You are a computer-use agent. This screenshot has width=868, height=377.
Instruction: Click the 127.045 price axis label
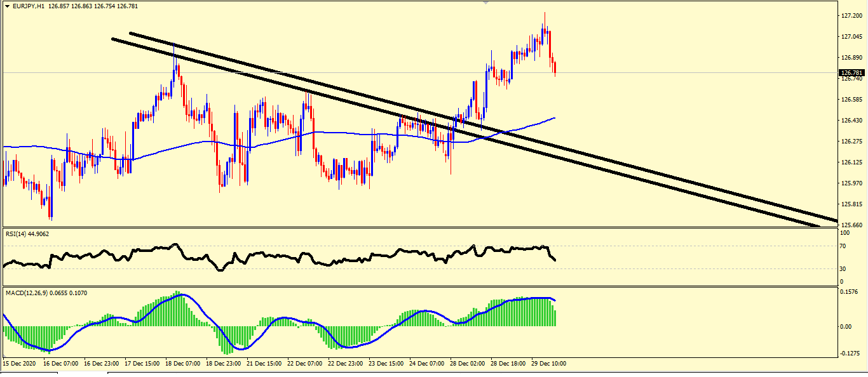pos(851,36)
